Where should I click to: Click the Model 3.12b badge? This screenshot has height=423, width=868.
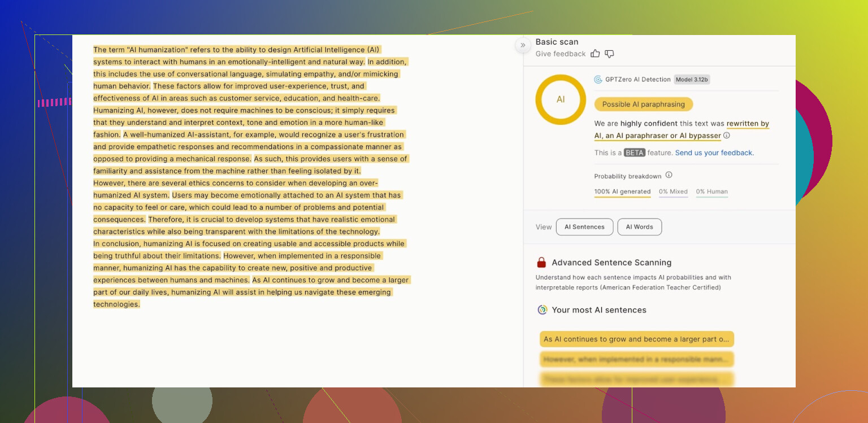(692, 80)
